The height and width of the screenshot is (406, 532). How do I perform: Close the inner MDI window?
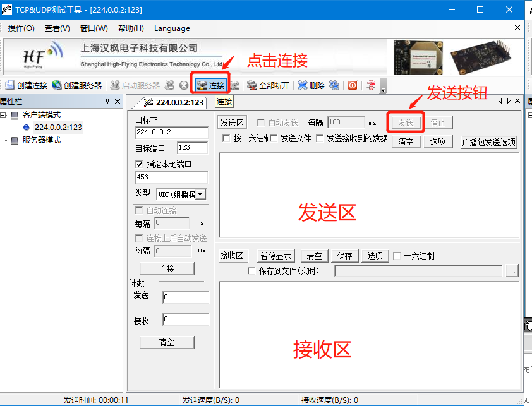517,28
